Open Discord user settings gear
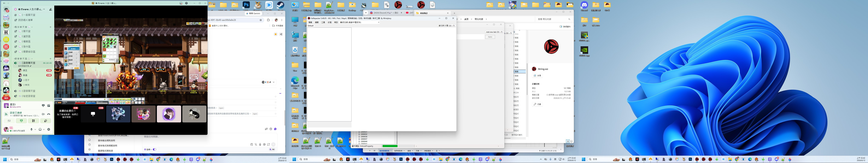Viewport: 868px width, 163px height. click(49, 129)
